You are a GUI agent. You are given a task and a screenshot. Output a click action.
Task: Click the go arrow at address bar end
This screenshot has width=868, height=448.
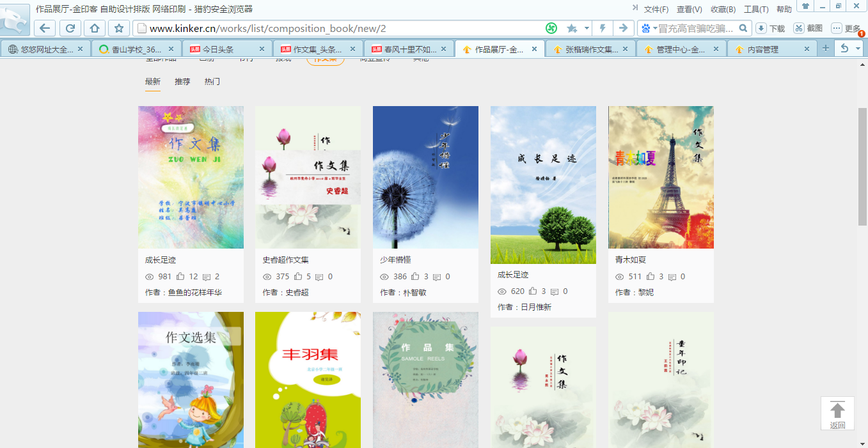click(x=622, y=28)
